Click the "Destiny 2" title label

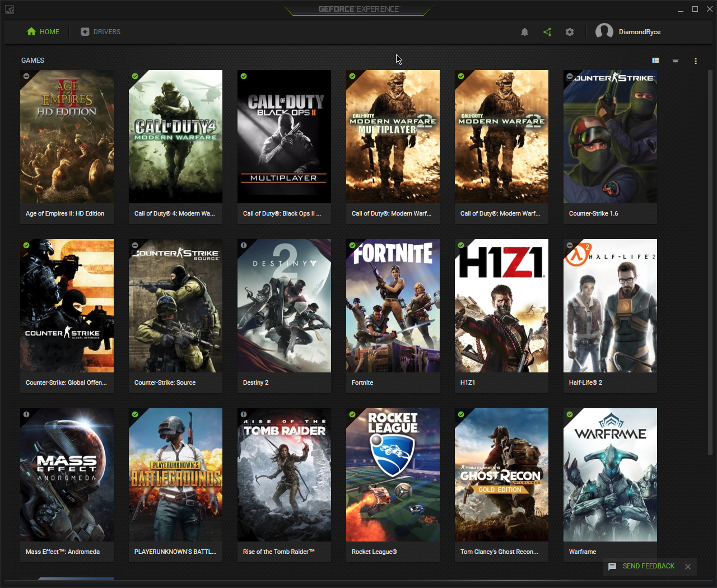point(256,382)
